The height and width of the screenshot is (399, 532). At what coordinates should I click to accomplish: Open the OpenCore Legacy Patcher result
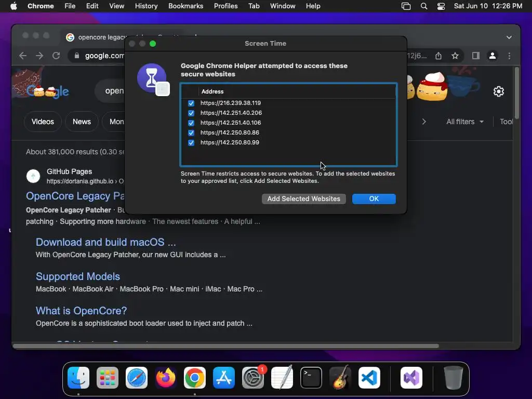click(75, 196)
